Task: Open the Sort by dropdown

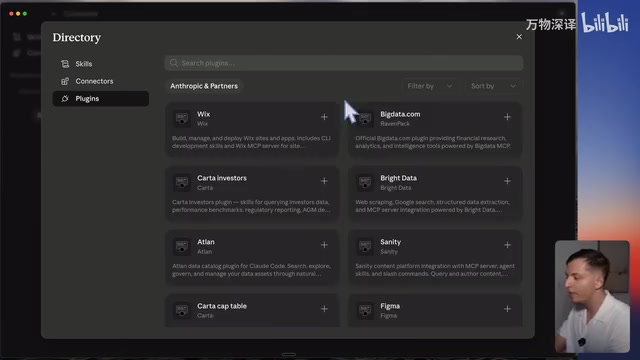Action: point(493,86)
